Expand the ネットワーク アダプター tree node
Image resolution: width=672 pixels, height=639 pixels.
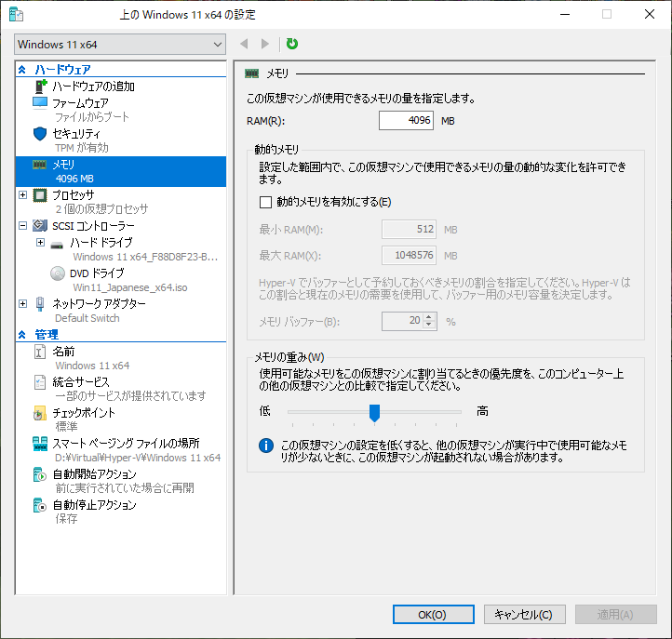point(22,303)
